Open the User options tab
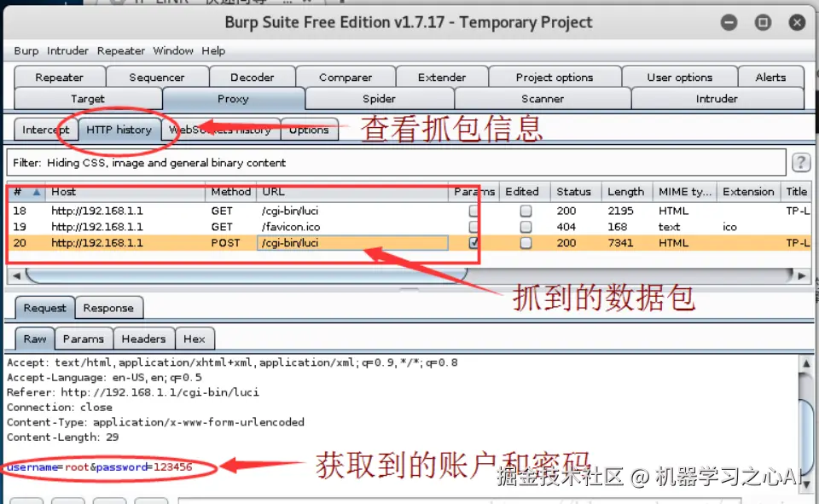This screenshot has width=819, height=504. [680, 78]
